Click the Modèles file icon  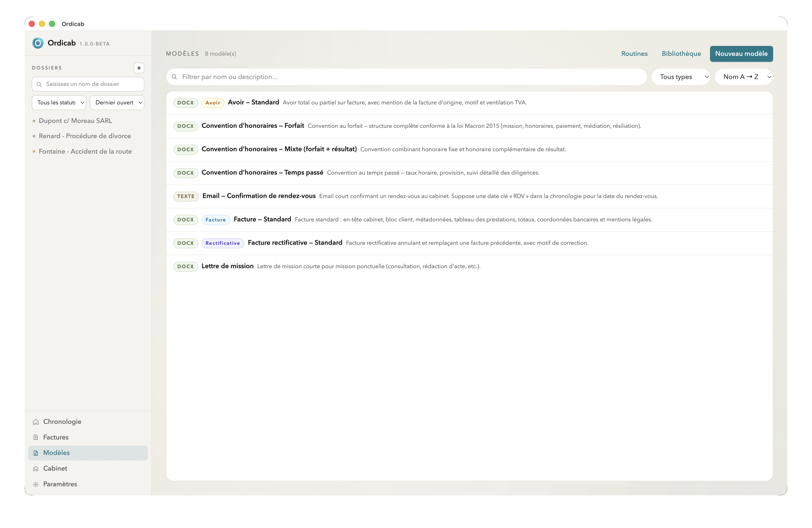[x=36, y=453]
